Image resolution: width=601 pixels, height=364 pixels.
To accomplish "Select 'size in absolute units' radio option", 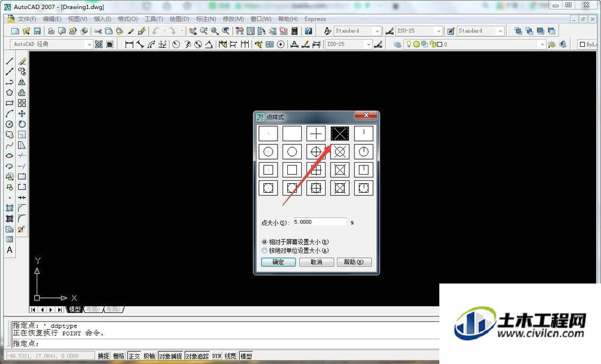I will [264, 250].
